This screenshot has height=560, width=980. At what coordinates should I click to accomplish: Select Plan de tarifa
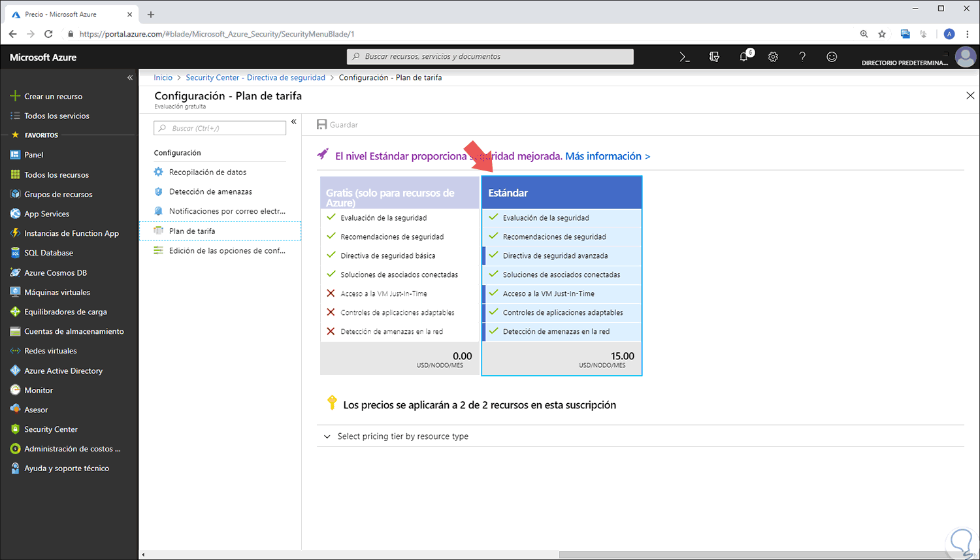point(220,231)
